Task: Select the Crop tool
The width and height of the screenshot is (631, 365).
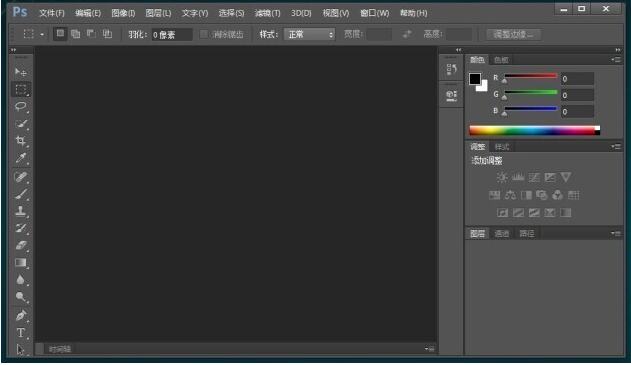Action: coord(21,140)
